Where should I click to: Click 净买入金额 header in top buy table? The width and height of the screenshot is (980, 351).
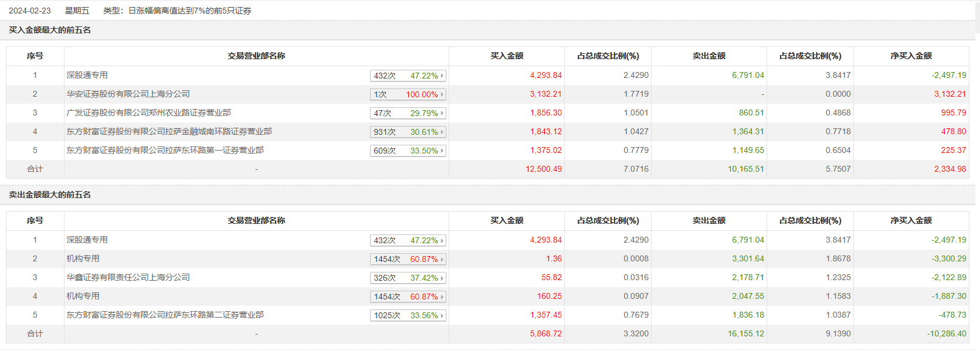[x=911, y=56]
